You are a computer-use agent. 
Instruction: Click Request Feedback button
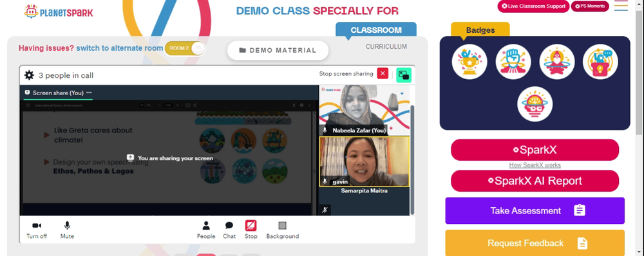coord(535,243)
